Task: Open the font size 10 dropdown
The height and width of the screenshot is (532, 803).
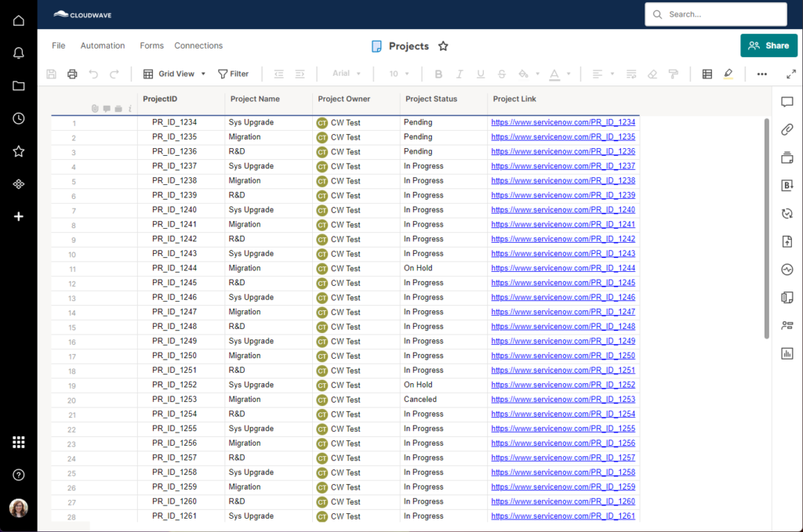Action: pyautogui.click(x=399, y=74)
